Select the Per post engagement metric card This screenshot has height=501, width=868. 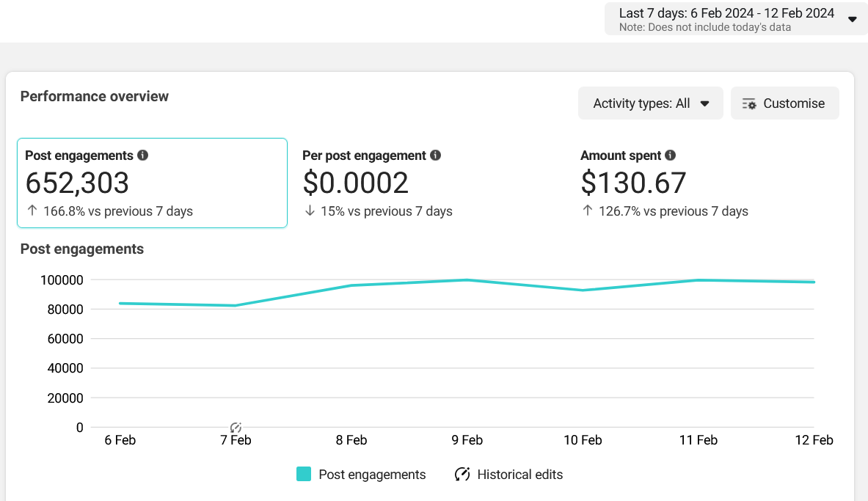[429, 183]
